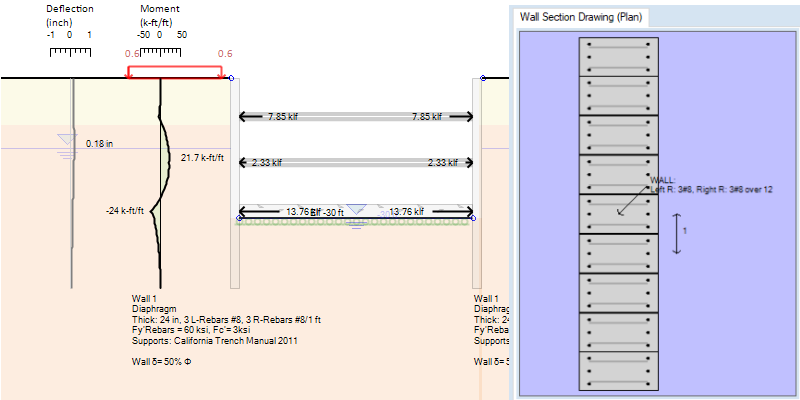The image size is (800, 400).
Task: Click the Thick: 24 in rebar description line
Action: pos(226,320)
